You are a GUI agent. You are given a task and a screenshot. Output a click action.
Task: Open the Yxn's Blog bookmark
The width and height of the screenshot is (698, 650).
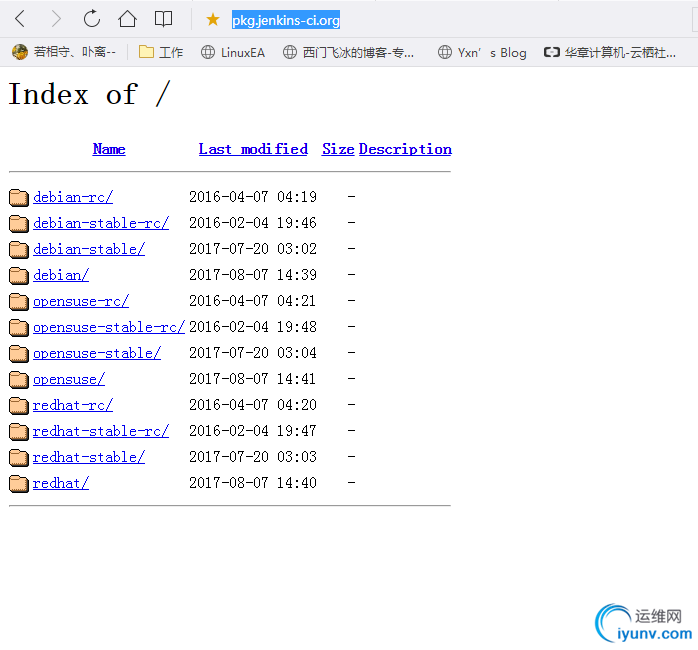[x=482, y=53]
